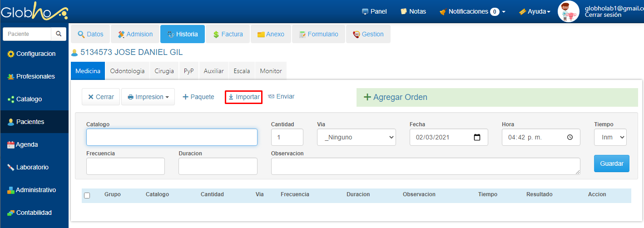This screenshot has width=644, height=228.
Task: Click the patient search magnifier icon
Action: [x=58, y=34]
